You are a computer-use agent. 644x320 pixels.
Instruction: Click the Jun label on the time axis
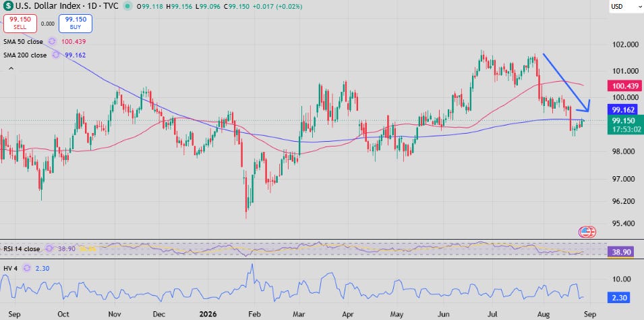444,313
